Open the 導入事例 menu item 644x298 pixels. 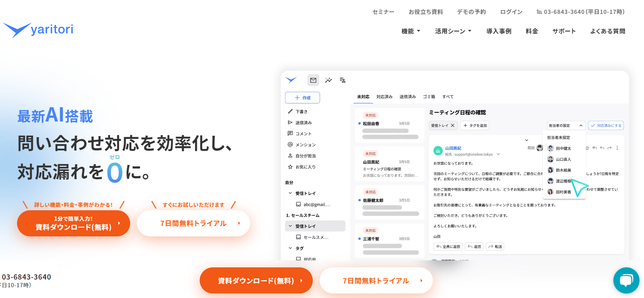pyautogui.click(x=499, y=31)
